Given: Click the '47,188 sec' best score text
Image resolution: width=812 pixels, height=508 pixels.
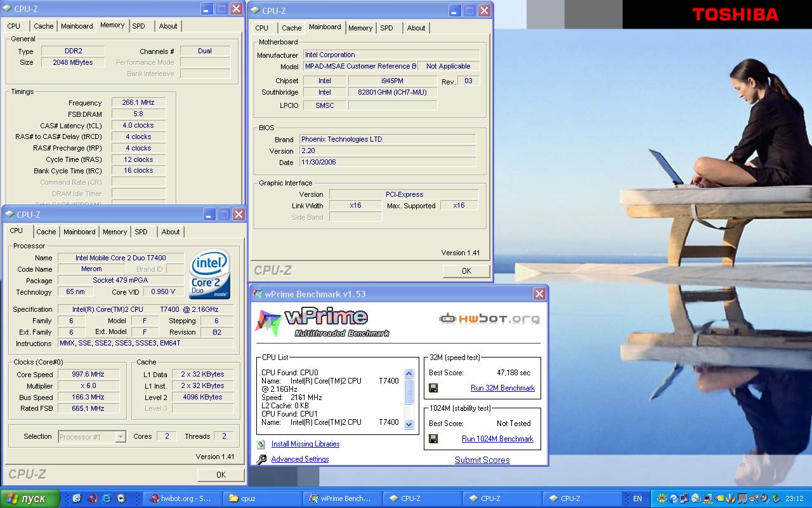Looking at the screenshot, I should (x=514, y=373).
